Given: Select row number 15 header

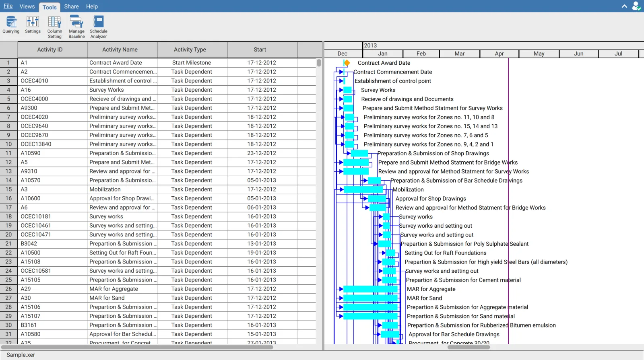Looking at the screenshot, I should click(x=8, y=189).
